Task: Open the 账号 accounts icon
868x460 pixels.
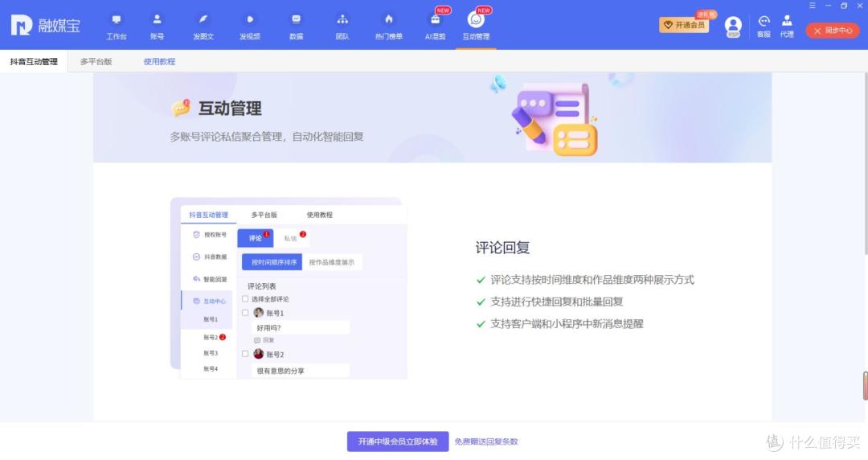Action: point(158,27)
